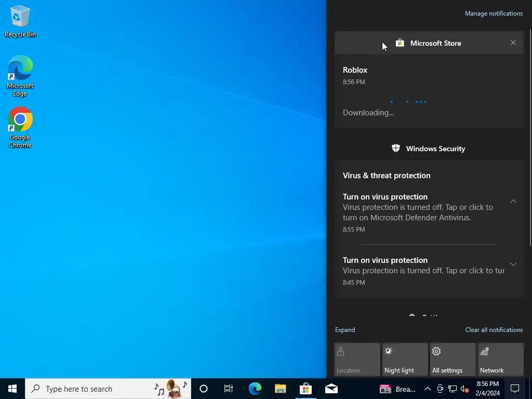532x399 pixels.
Task: Click the Windows Security shield icon
Action: coord(395,148)
